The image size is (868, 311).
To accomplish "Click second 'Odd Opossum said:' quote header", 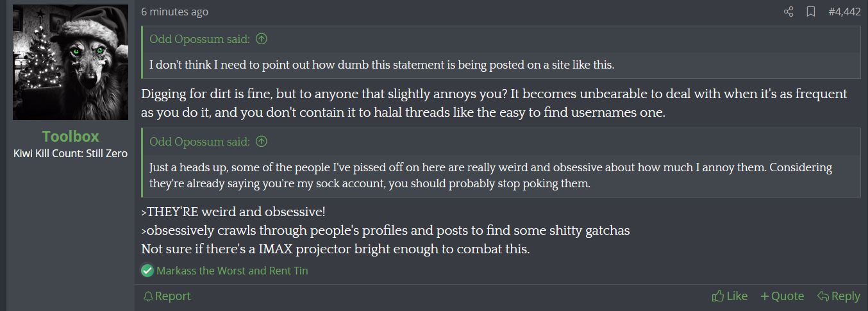I will click(200, 141).
